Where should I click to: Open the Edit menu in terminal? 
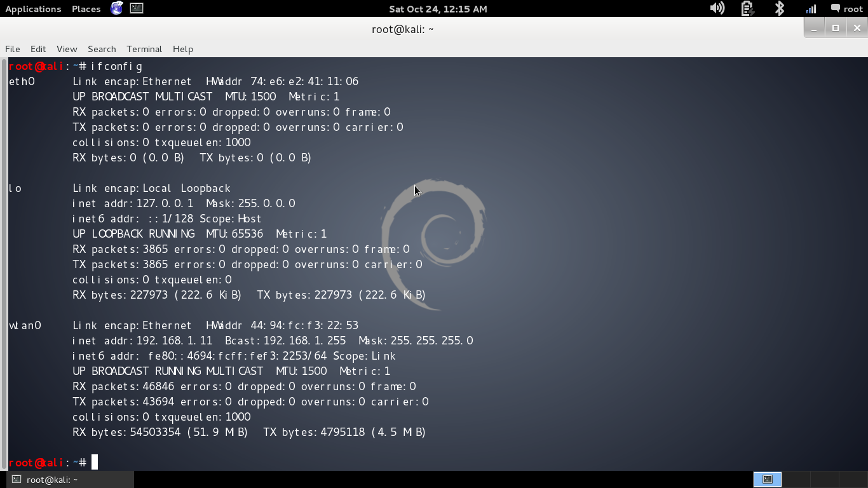coord(38,49)
